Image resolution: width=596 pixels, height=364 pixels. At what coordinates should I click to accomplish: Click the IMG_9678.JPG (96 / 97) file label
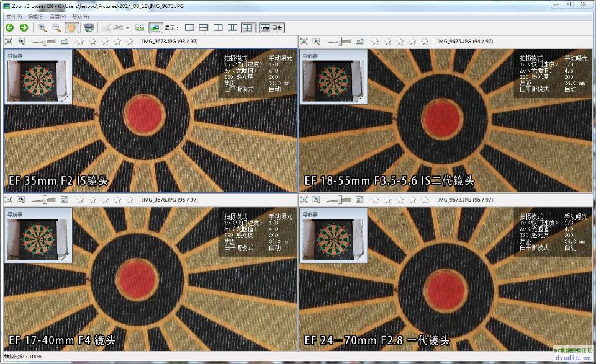[465, 200]
